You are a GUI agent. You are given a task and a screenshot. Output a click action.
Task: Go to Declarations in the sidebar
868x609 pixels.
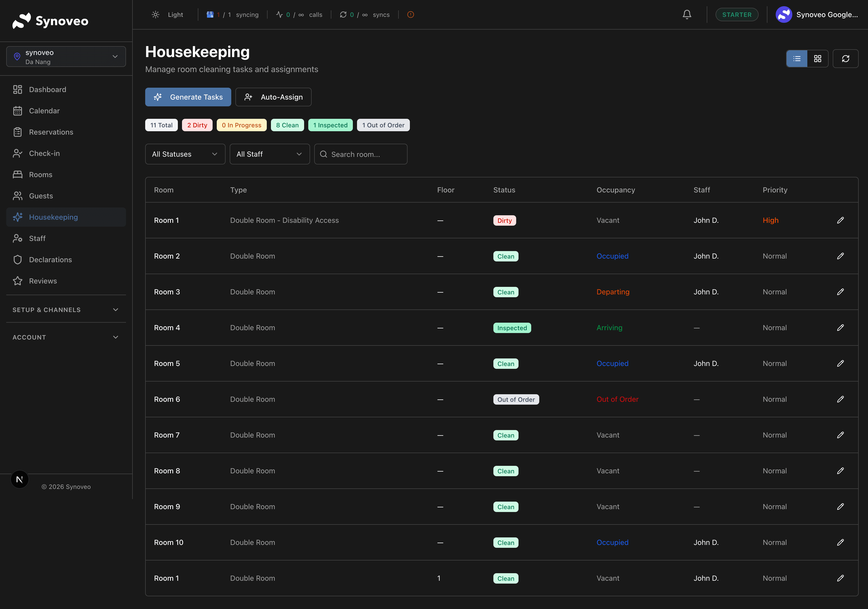coord(50,259)
